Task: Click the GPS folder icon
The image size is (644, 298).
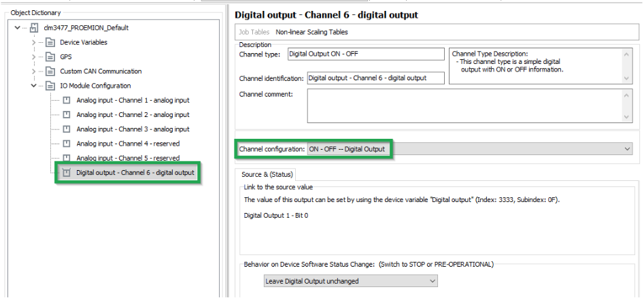Action: [x=50, y=57]
